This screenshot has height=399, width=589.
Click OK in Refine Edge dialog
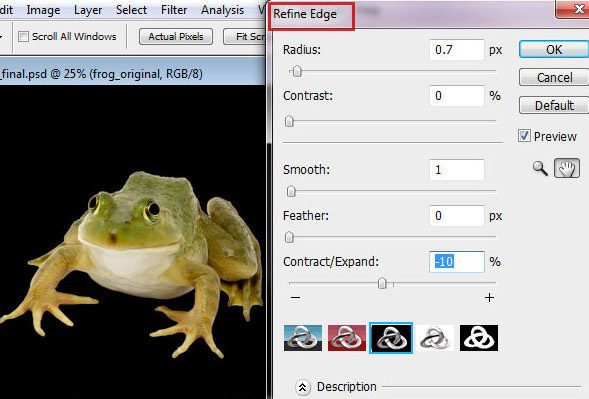click(x=554, y=50)
